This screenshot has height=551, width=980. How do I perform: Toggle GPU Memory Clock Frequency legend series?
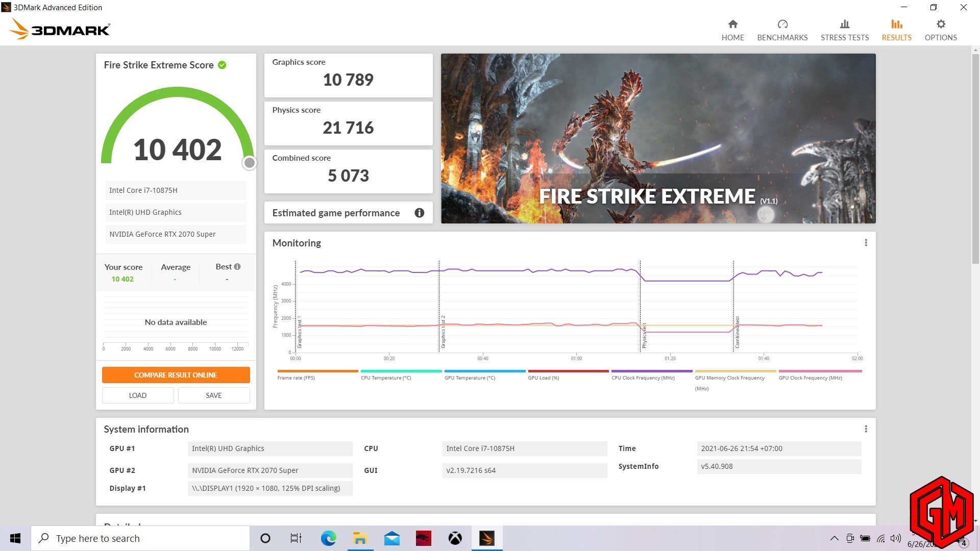(735, 381)
